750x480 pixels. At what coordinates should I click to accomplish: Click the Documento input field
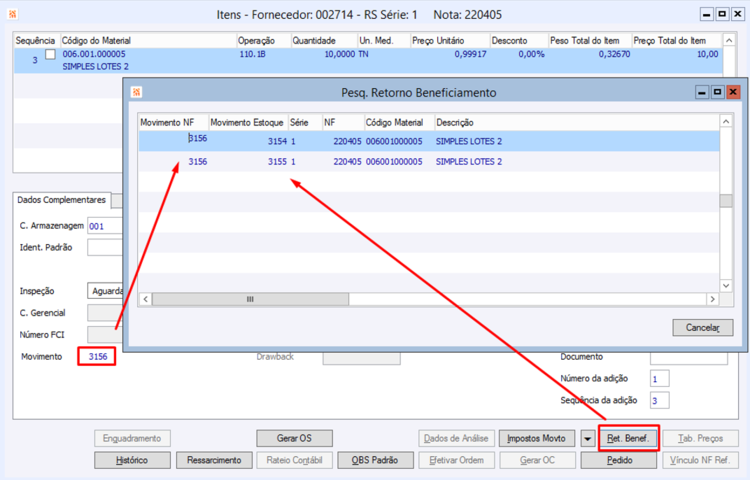(x=689, y=357)
